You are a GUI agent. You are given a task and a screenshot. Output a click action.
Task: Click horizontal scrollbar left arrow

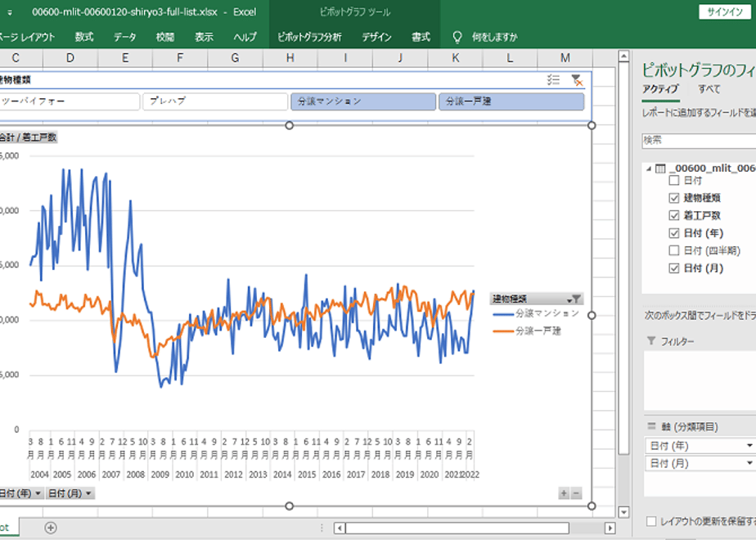pos(340,528)
